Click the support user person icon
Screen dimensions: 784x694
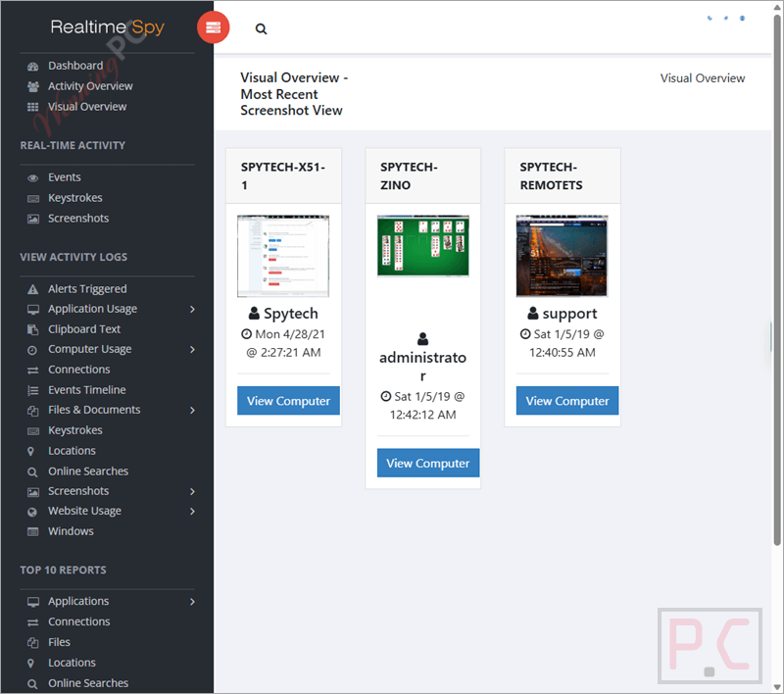(x=533, y=314)
